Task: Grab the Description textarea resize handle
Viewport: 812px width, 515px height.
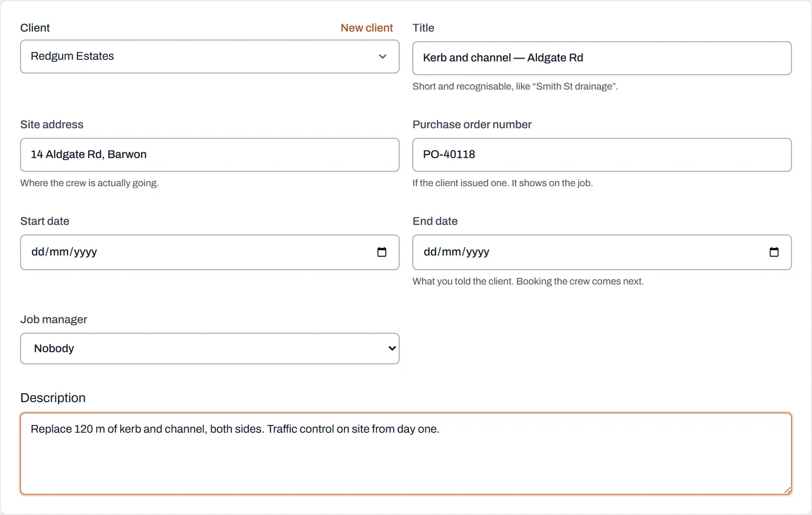Action: click(x=787, y=490)
